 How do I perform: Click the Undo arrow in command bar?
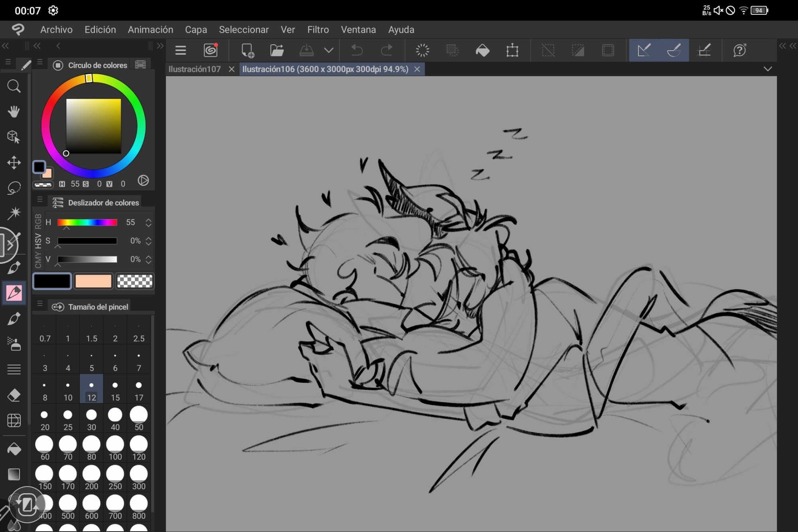(x=357, y=50)
